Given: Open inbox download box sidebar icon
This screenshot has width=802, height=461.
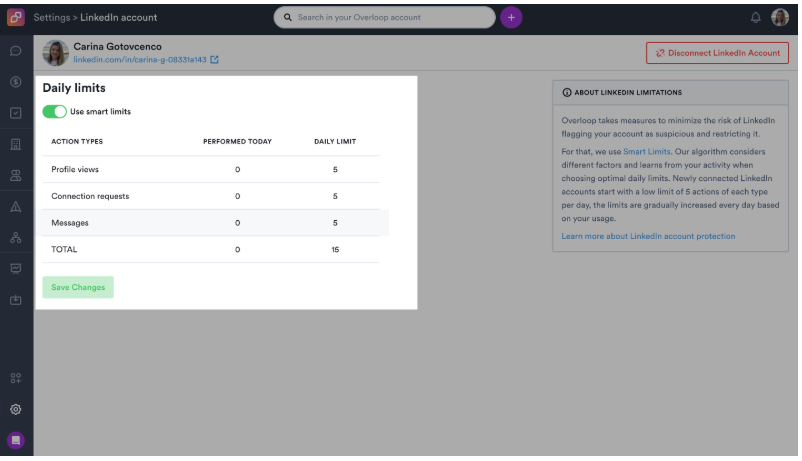Looking at the screenshot, I should (x=16, y=300).
